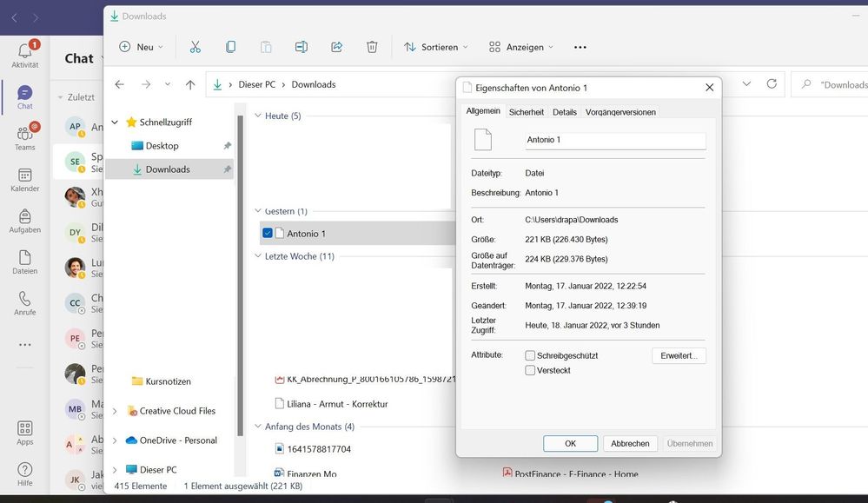
Task: Click the Delete trash can icon
Action: [x=372, y=47]
